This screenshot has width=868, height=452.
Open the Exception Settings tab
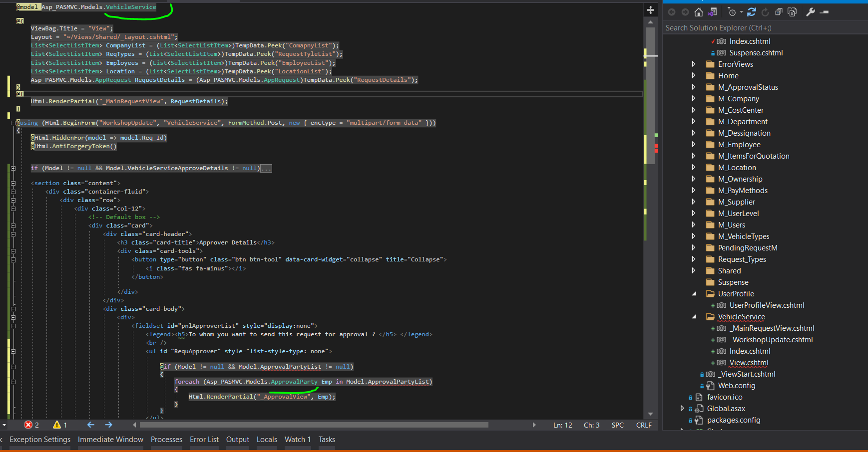coord(40,440)
